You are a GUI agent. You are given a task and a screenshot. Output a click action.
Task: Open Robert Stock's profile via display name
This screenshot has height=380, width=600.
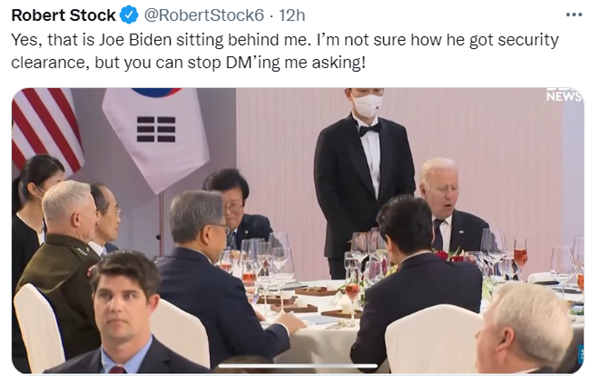[x=64, y=15]
